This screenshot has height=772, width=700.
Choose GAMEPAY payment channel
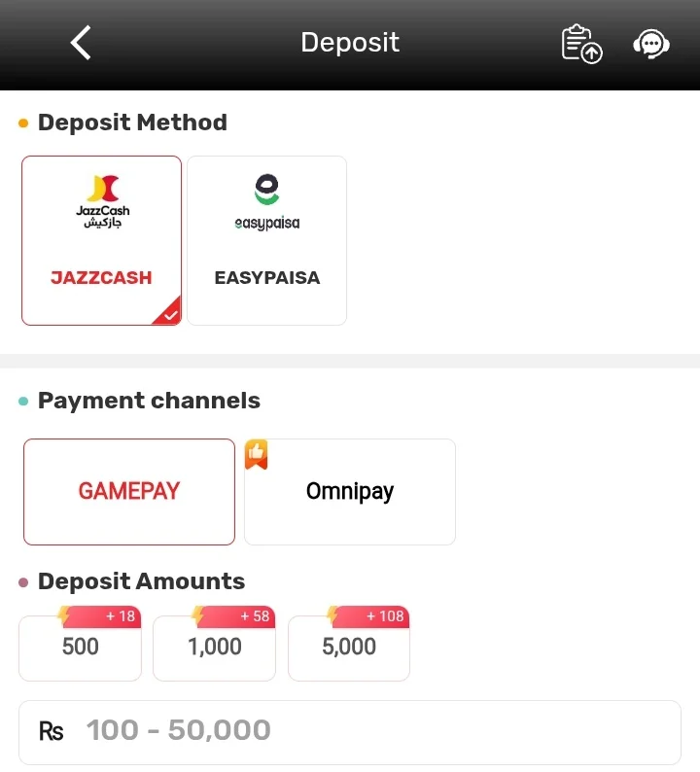[129, 492]
